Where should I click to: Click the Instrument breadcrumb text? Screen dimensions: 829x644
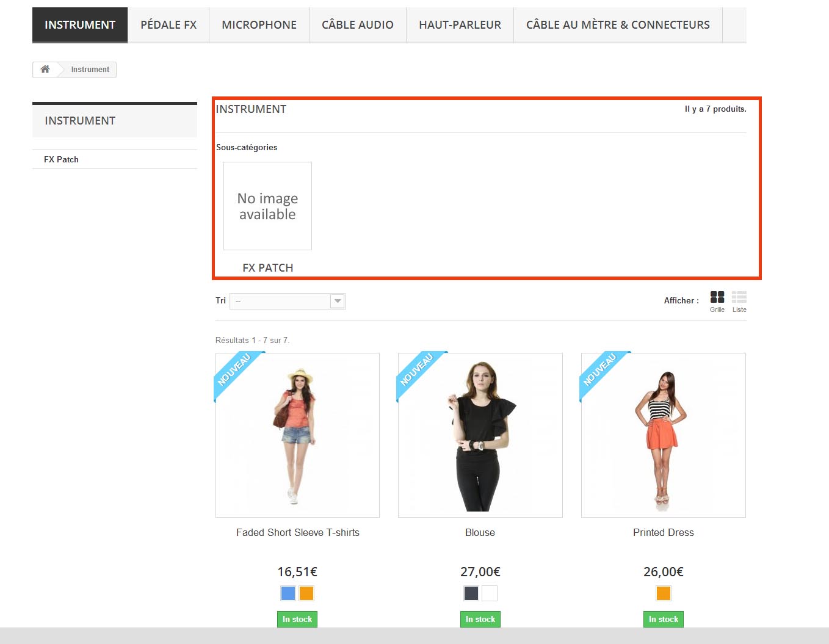tap(90, 70)
